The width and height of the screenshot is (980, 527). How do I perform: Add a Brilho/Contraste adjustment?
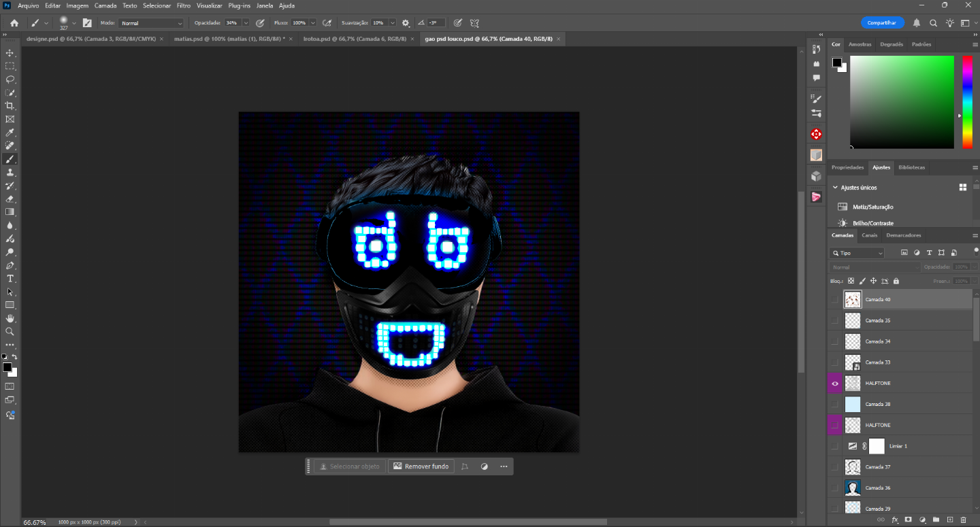(866, 223)
